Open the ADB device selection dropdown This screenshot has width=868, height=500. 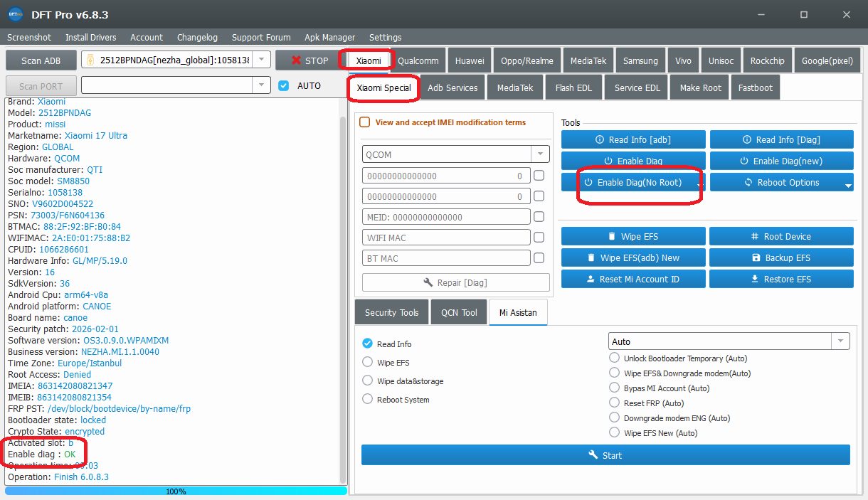click(262, 60)
